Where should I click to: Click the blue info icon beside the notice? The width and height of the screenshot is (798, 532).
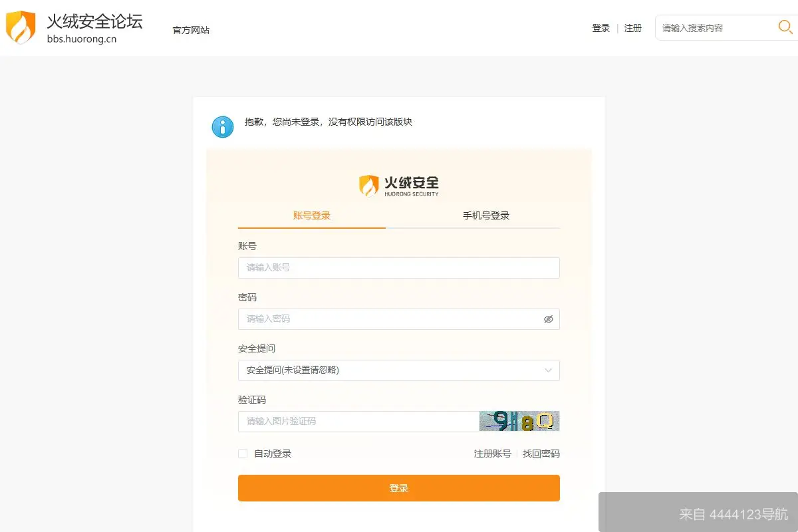coord(223,126)
